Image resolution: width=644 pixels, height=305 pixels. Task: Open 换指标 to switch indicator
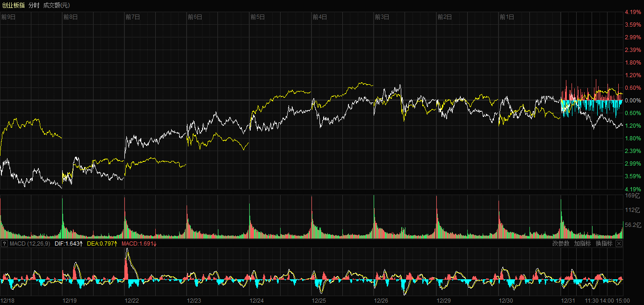pyautogui.click(x=604, y=244)
